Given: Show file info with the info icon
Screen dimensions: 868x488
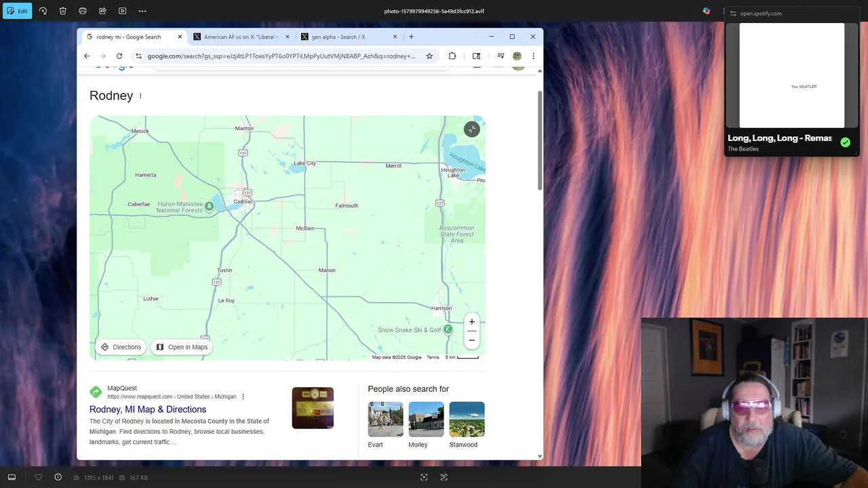Looking at the screenshot, I should [x=58, y=477].
